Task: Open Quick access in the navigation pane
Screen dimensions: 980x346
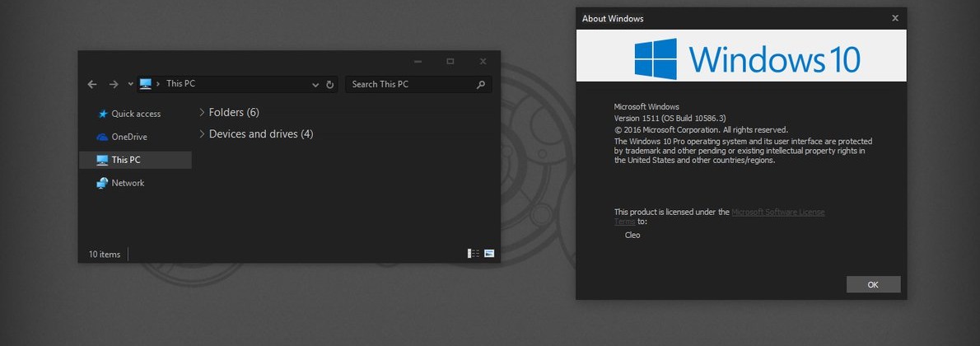Action: [136, 114]
